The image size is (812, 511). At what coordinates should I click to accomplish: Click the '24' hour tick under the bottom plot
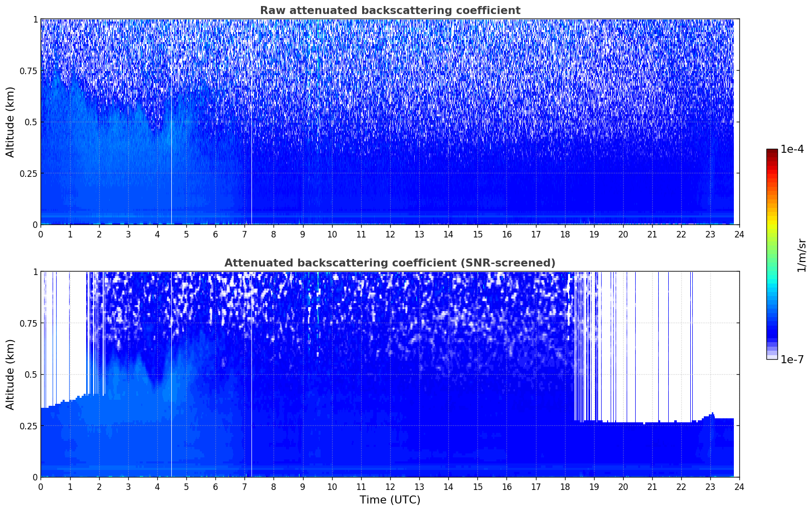[739, 486]
